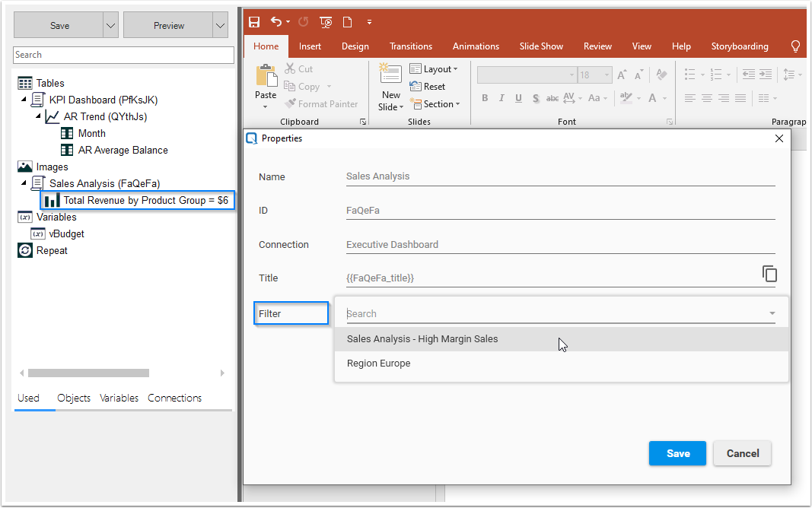Start slideshow from quick access toolbar icon
This screenshot has width=812, height=508.
[326, 21]
